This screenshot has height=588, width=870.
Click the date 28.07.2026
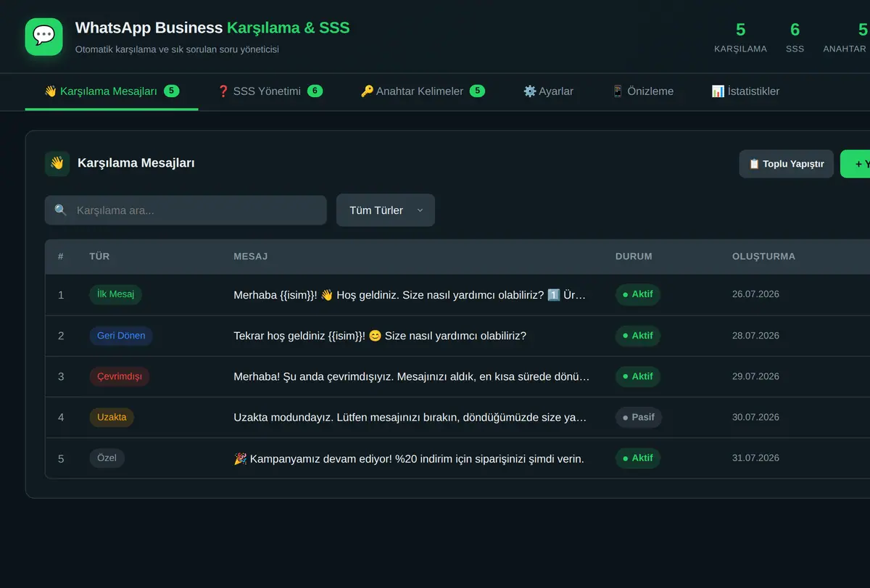click(755, 336)
